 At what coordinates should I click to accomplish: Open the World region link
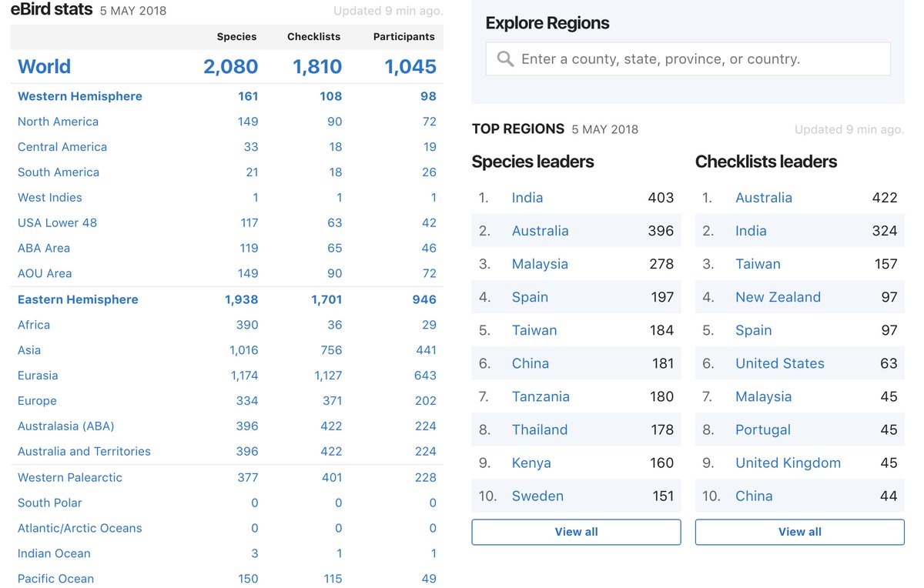(44, 67)
